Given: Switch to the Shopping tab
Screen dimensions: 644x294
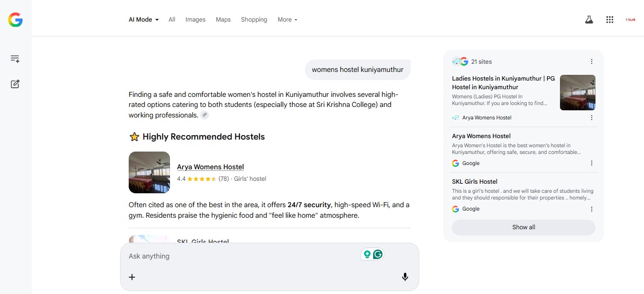Looking at the screenshot, I should click(254, 20).
